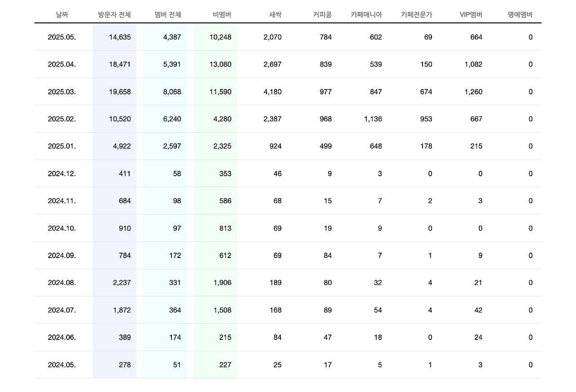Select the non-member value 4,280 for 2025.02.

[222, 119]
